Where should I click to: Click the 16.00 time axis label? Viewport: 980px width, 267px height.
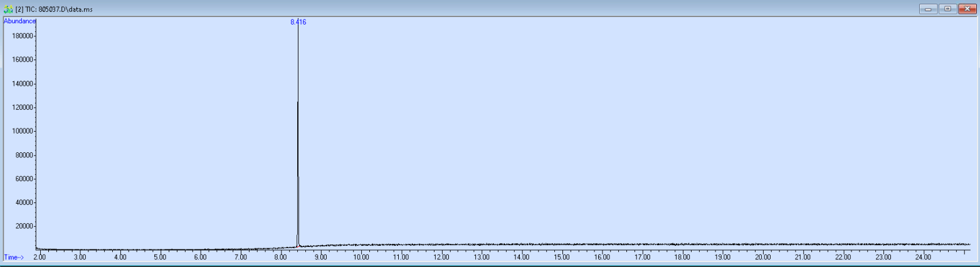[x=601, y=257]
